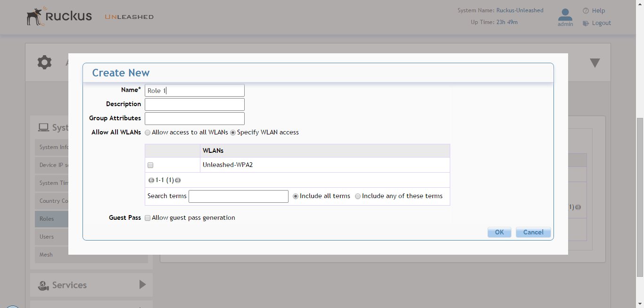The width and height of the screenshot is (644, 308).
Task: Click the admin user icon
Action: point(565,15)
